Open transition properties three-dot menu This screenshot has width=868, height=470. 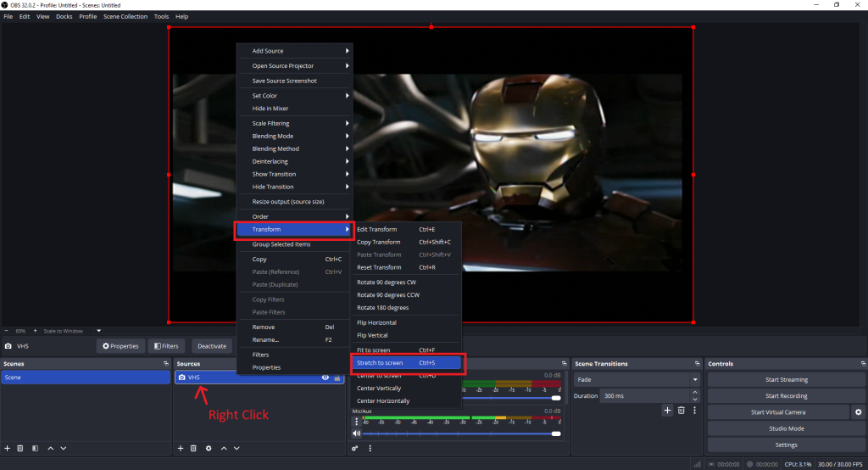pyautogui.click(x=694, y=410)
